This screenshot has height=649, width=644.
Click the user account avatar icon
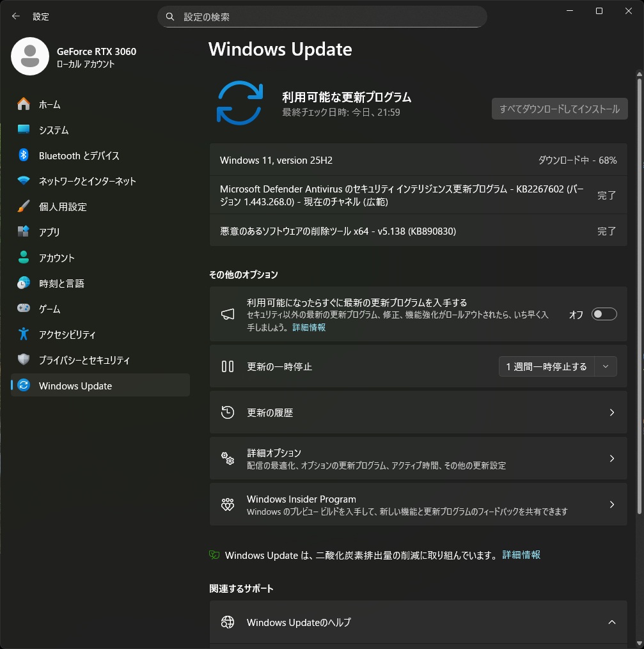(x=30, y=56)
